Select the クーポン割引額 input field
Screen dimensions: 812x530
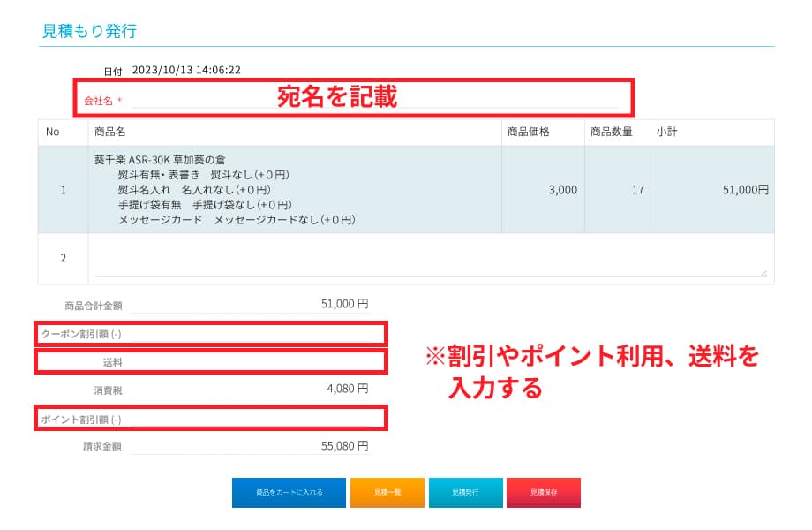point(250,334)
